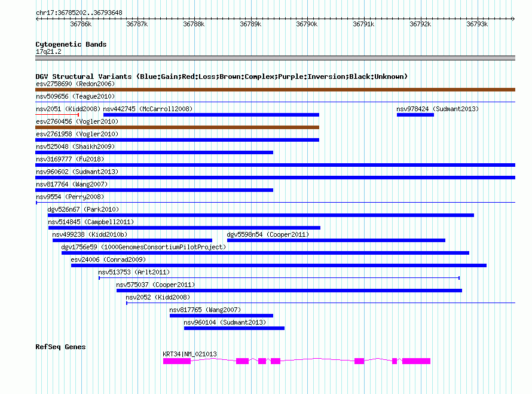
Task: Select the short nsv978424 blue bar
Action: click(415, 115)
